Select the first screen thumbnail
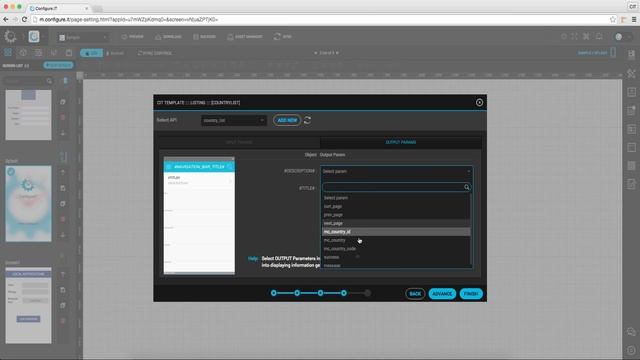Viewport: 640px width, 360px height. pyautogui.click(x=29, y=115)
